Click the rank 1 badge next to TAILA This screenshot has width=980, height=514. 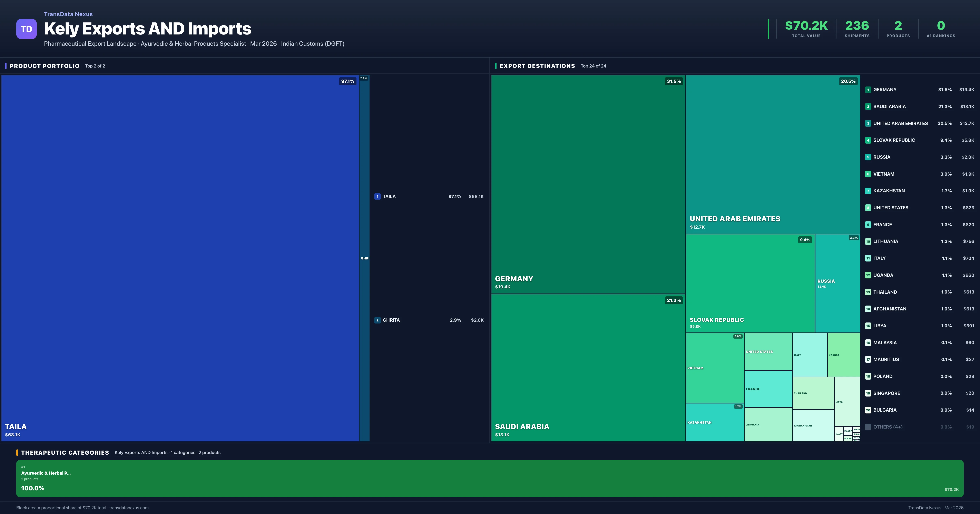point(377,197)
